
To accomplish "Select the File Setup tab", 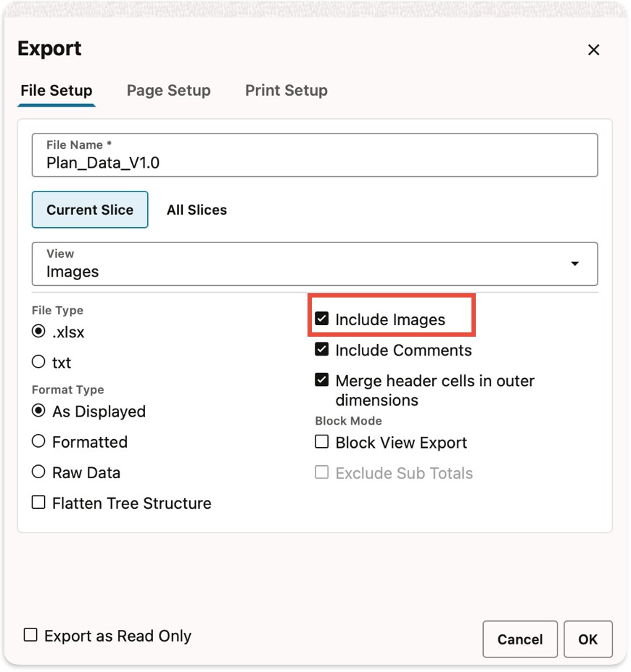I will point(56,90).
